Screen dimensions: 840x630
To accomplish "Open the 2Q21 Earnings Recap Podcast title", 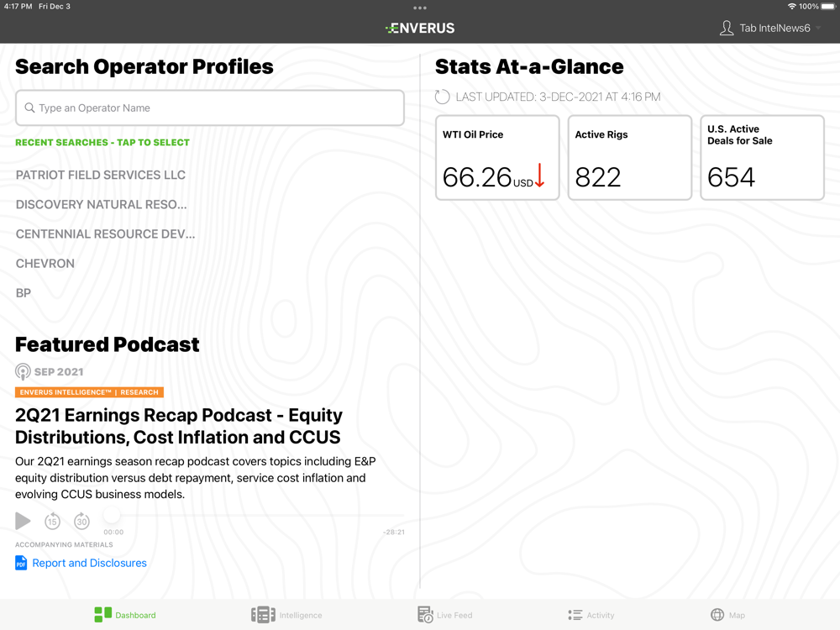I will click(178, 426).
